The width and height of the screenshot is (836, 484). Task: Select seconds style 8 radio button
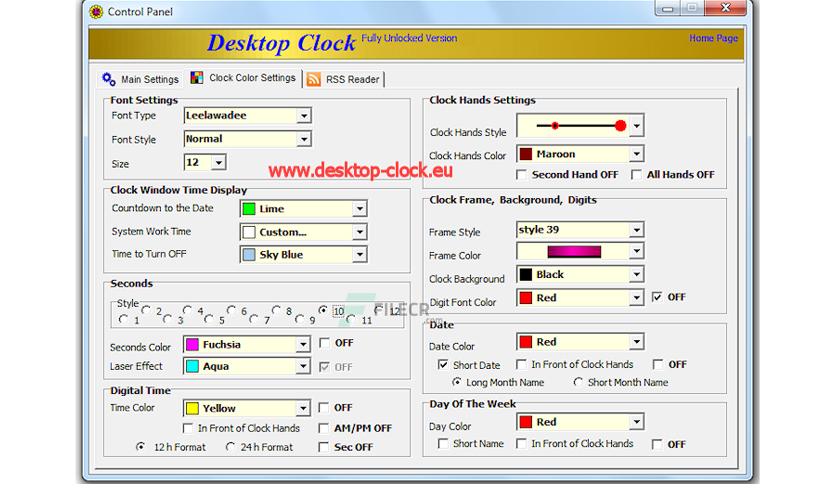(276, 310)
